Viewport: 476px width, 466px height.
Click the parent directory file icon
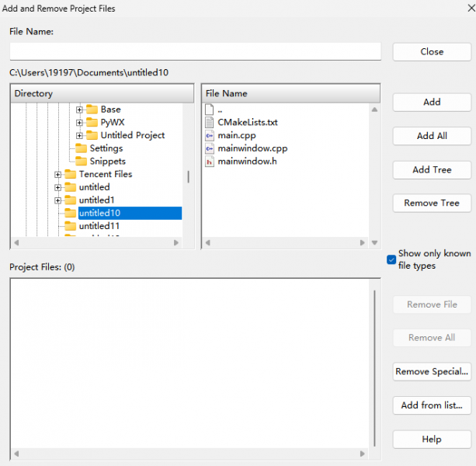[x=210, y=110]
